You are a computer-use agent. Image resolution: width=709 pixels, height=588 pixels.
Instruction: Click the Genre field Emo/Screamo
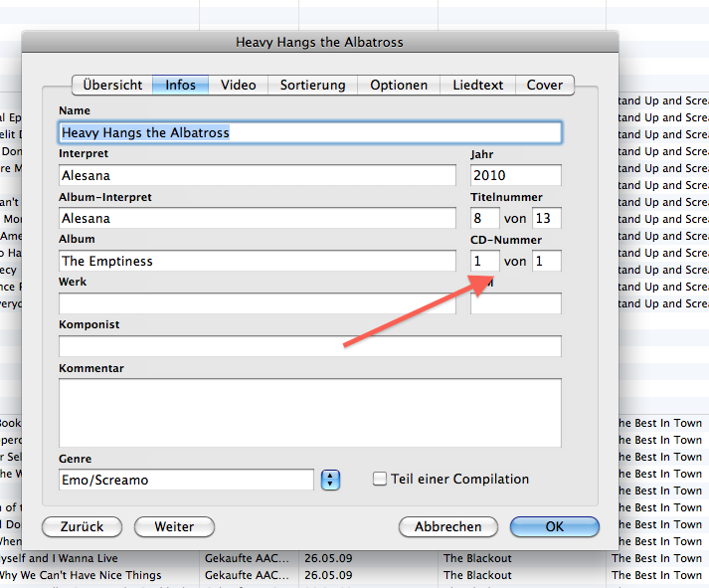click(186, 480)
